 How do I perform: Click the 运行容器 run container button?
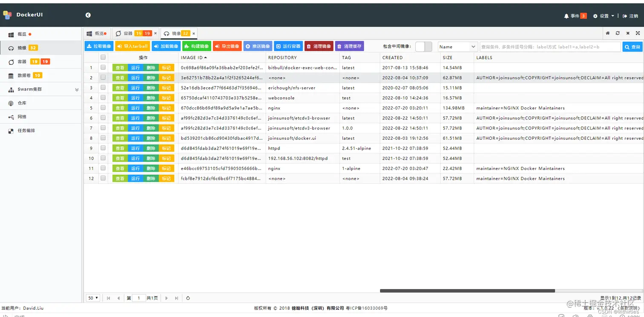(288, 46)
